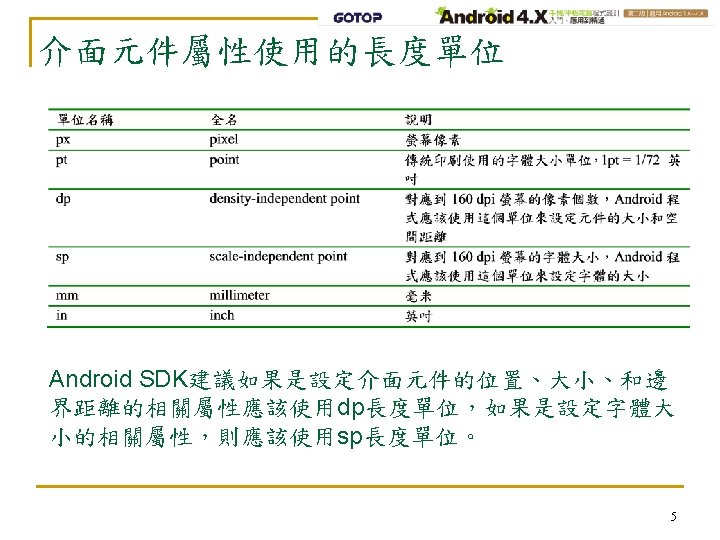Select the millimeter cell
Image resolution: width=720 pixels, height=540 pixels.
pyautogui.click(x=239, y=295)
